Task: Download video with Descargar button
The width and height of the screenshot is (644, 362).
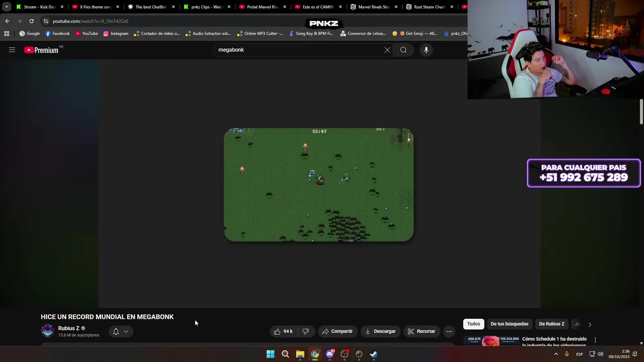Action: (x=380, y=331)
